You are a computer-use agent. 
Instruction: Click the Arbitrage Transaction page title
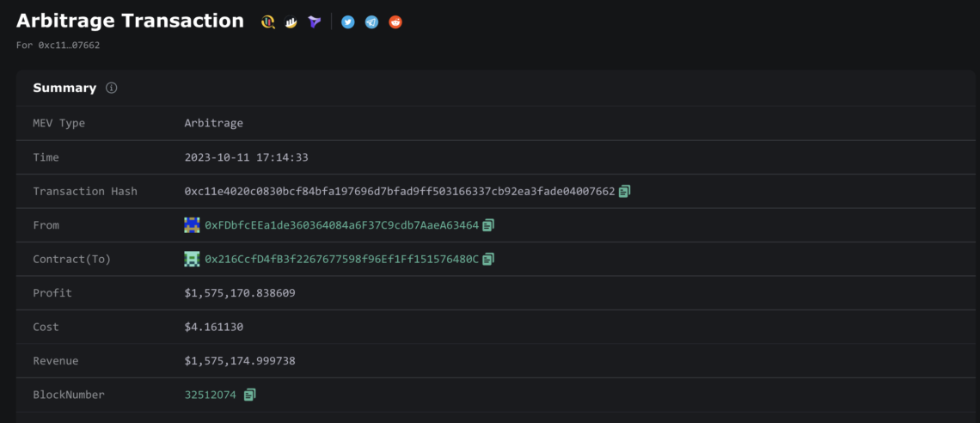point(130,21)
